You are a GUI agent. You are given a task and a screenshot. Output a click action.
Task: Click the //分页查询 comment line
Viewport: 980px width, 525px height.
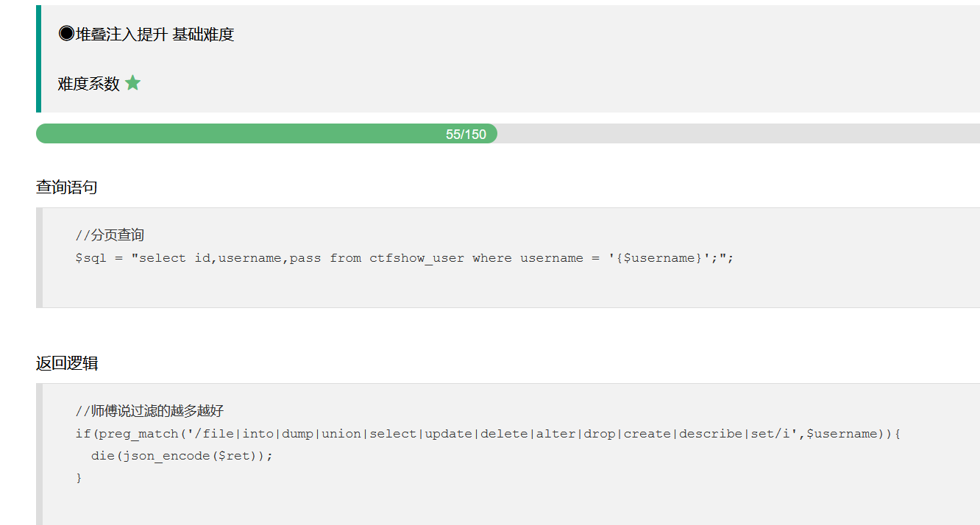click(110, 235)
